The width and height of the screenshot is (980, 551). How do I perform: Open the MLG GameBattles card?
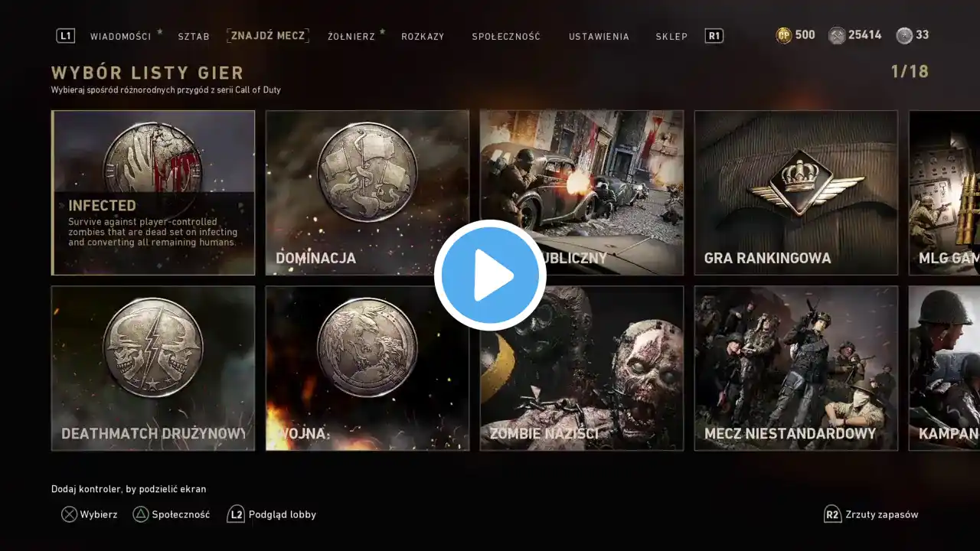[x=944, y=193]
